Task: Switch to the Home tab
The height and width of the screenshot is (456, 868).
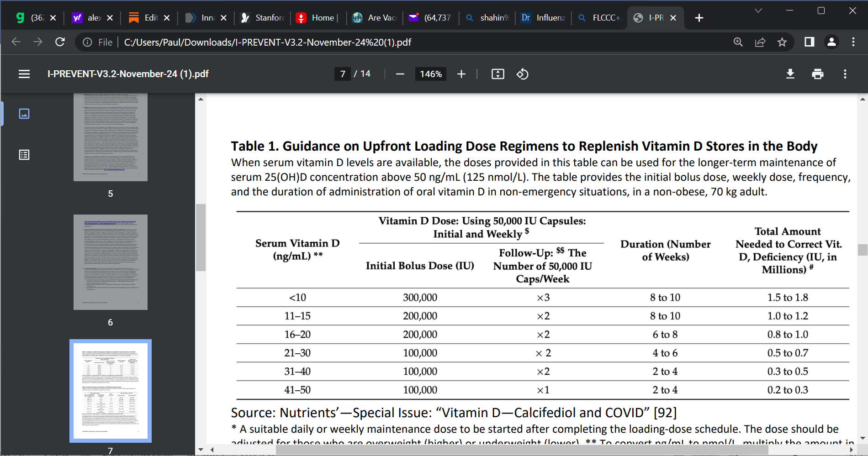Action: click(318, 18)
